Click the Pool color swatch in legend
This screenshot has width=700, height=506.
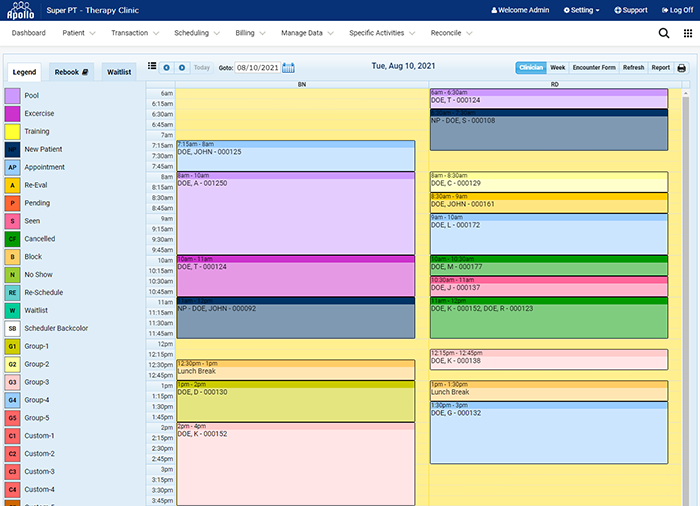[12, 96]
